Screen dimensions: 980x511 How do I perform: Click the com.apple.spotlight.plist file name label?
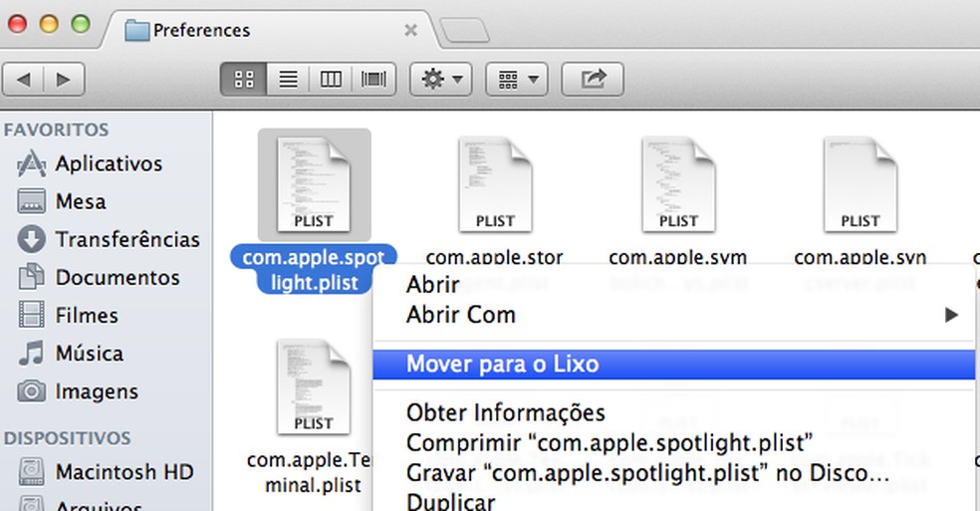click(314, 270)
